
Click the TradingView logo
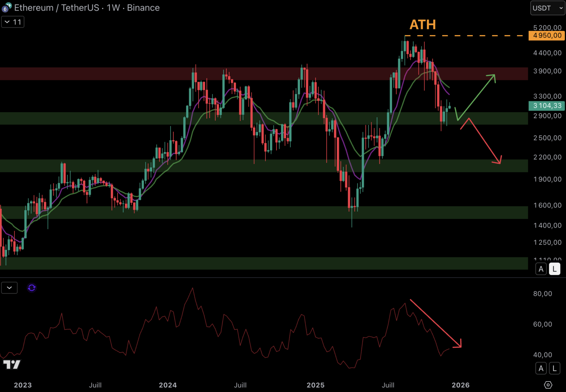[x=12, y=364]
